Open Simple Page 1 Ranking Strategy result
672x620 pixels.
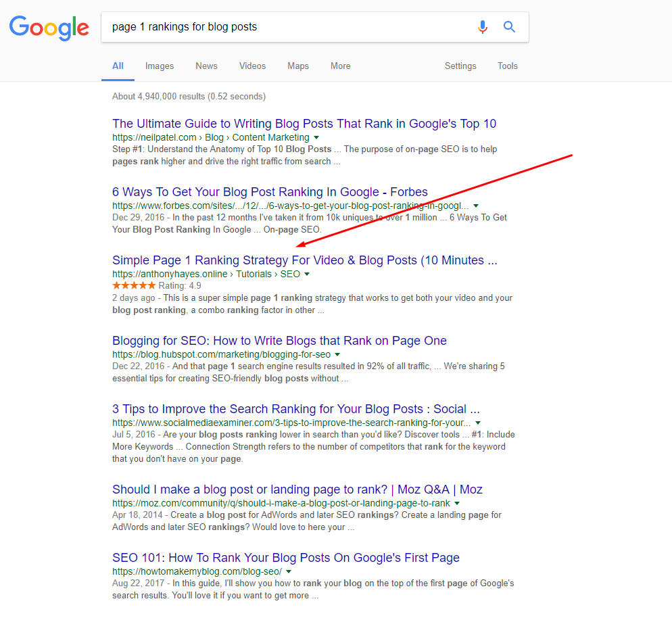pyautogui.click(x=305, y=260)
